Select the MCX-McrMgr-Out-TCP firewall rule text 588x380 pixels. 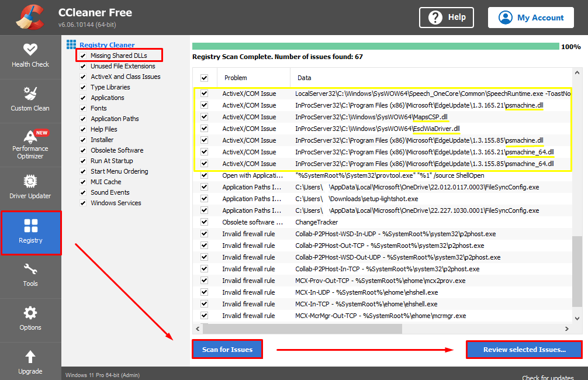pos(381,316)
